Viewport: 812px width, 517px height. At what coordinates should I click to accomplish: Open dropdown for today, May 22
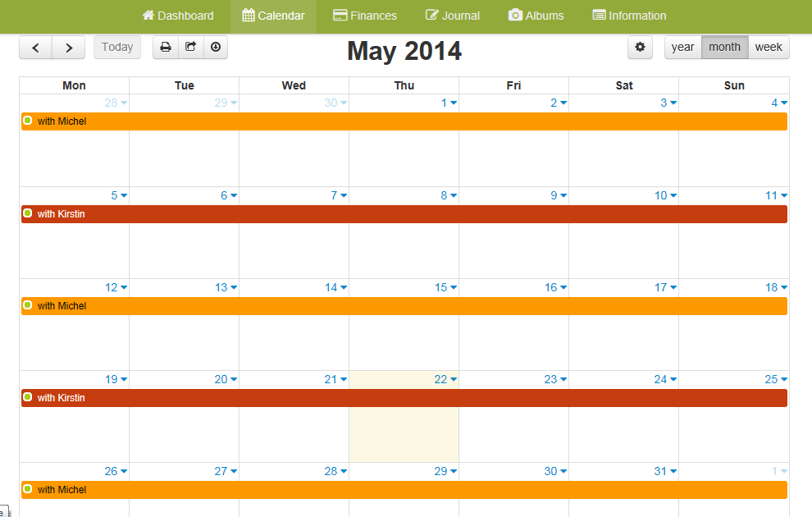point(454,380)
